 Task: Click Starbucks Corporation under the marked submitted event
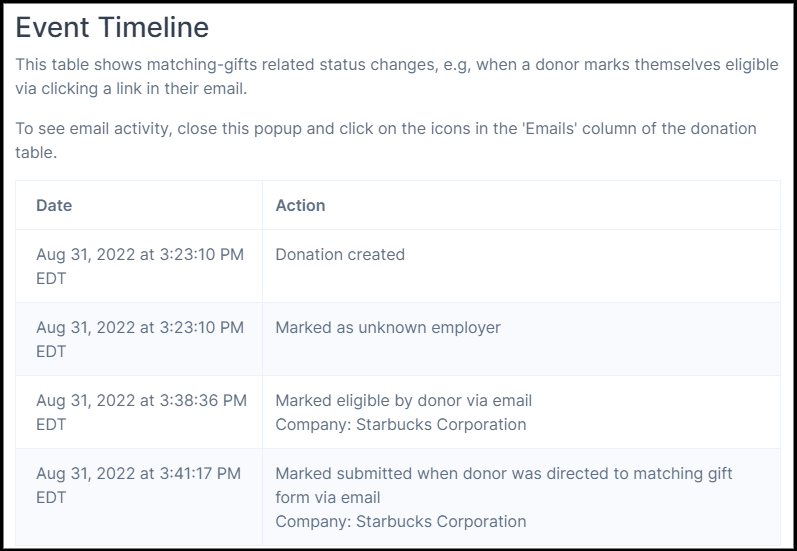coord(400,521)
